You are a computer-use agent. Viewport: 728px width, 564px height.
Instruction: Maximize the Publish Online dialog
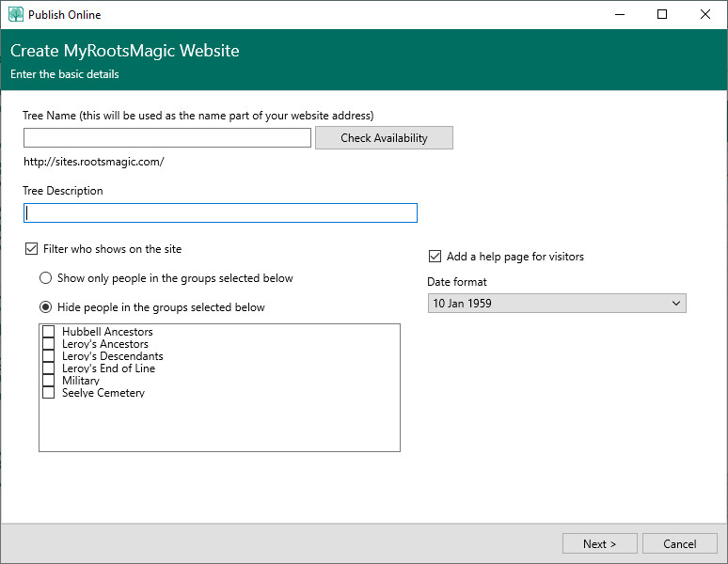[x=661, y=14]
